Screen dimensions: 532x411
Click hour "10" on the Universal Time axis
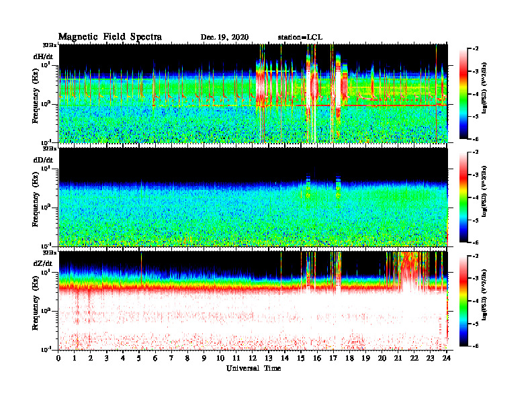[x=220, y=358]
